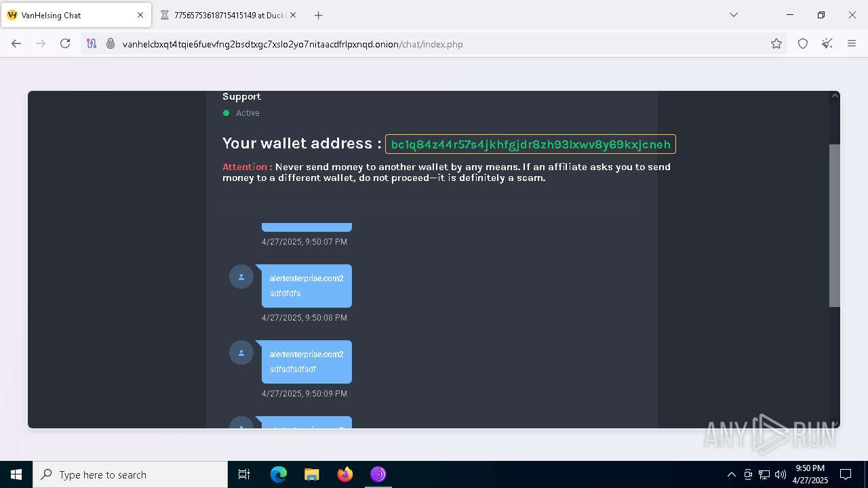Open the volume control tray icon
This screenshot has height=488, width=868.
(781, 474)
